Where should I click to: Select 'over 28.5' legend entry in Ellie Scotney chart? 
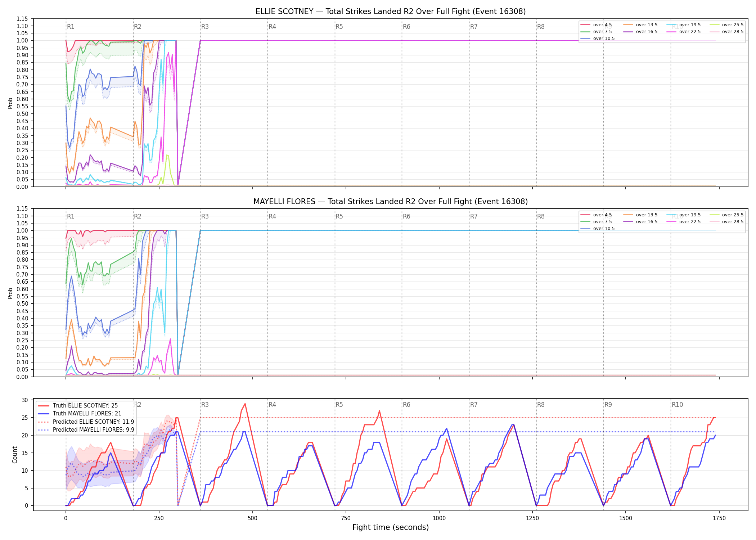point(726,32)
